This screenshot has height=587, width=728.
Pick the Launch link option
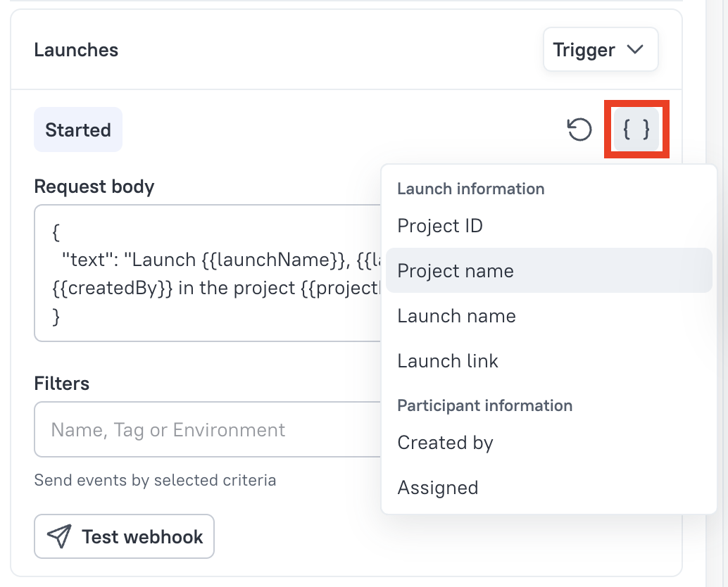[x=448, y=361]
